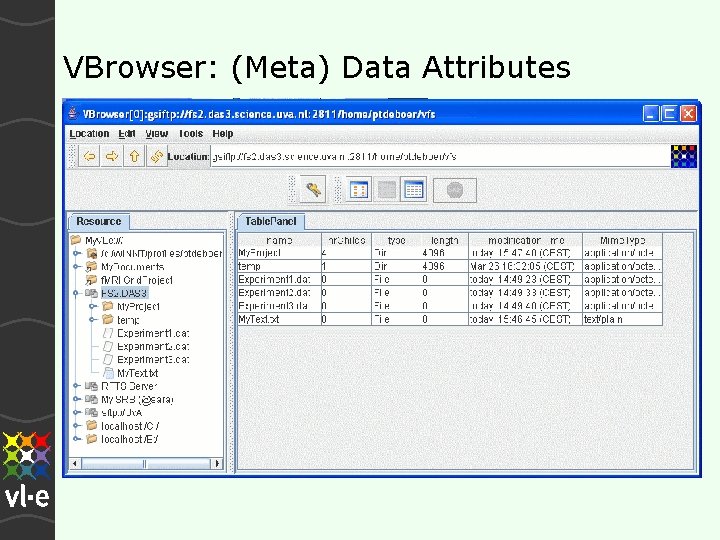Click the text/plain mime type cell
720x540 pixels.
click(x=622, y=319)
